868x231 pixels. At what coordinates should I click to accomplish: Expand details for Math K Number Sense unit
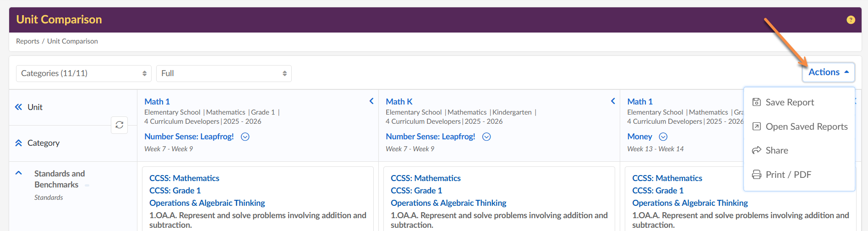pyautogui.click(x=486, y=137)
